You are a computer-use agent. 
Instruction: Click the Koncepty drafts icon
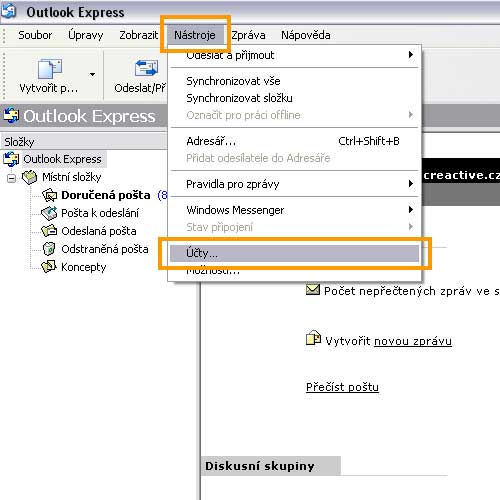[49, 267]
